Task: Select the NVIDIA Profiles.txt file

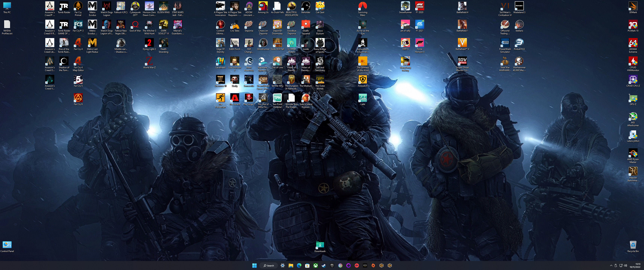Action: click(7, 27)
